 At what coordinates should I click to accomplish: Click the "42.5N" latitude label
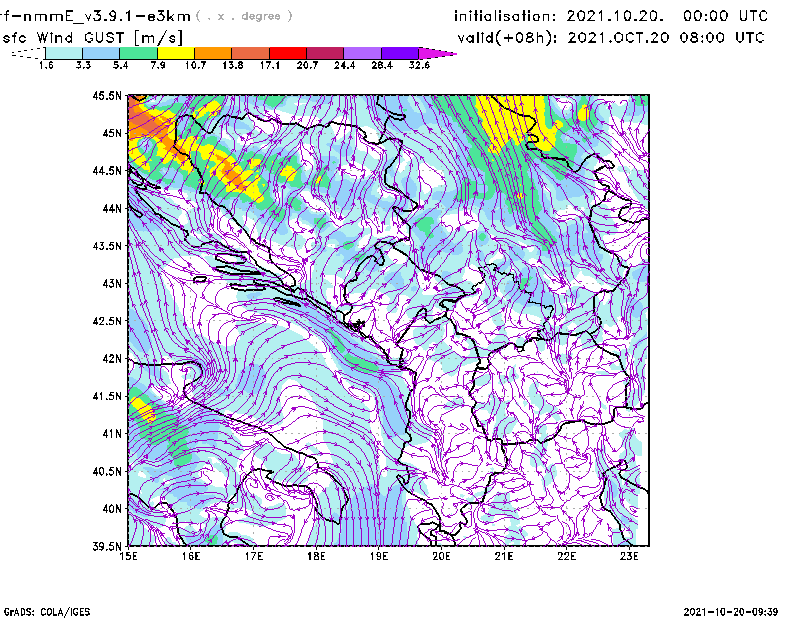coord(107,321)
